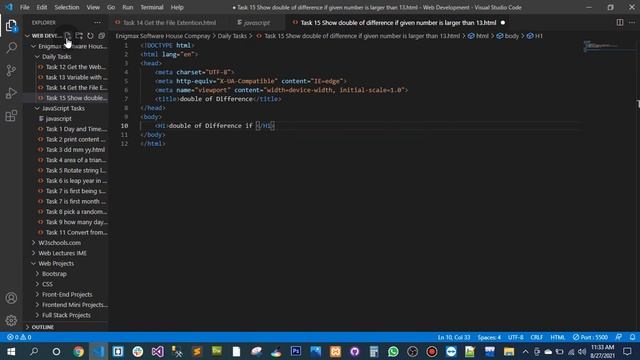
Task: Open the notifications bell in status bar
Action: (x=632, y=337)
